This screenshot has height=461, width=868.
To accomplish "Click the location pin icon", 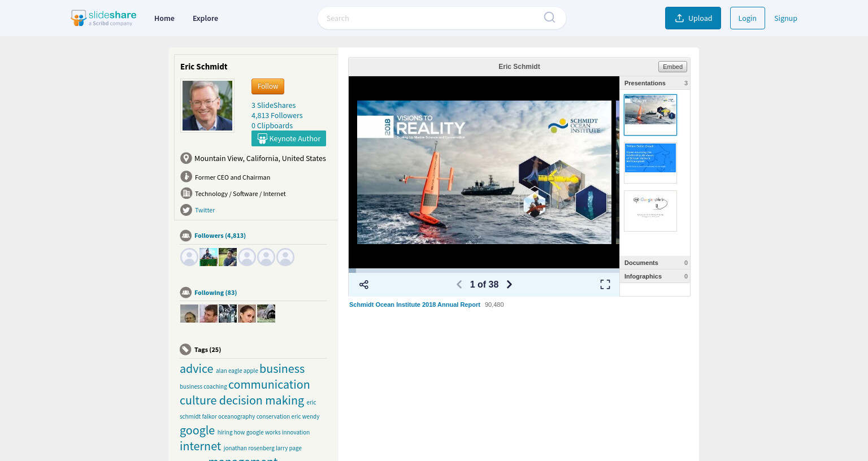I will 186,158.
